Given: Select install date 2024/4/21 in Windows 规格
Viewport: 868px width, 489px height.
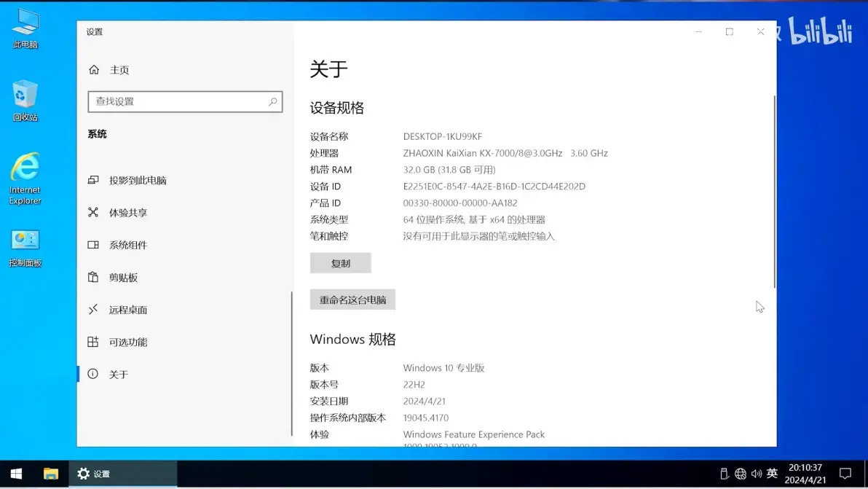Looking at the screenshot, I should [x=424, y=401].
